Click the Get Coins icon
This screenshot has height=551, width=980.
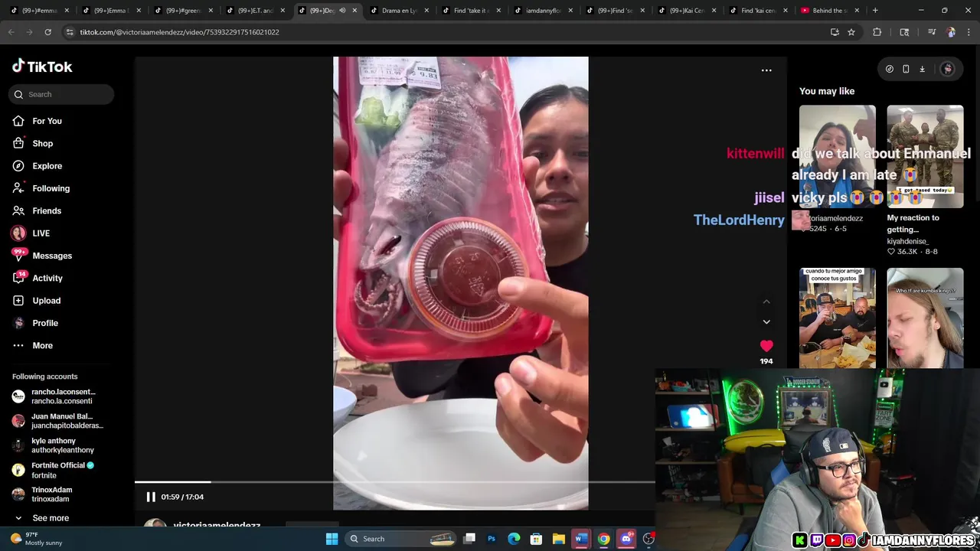point(890,69)
